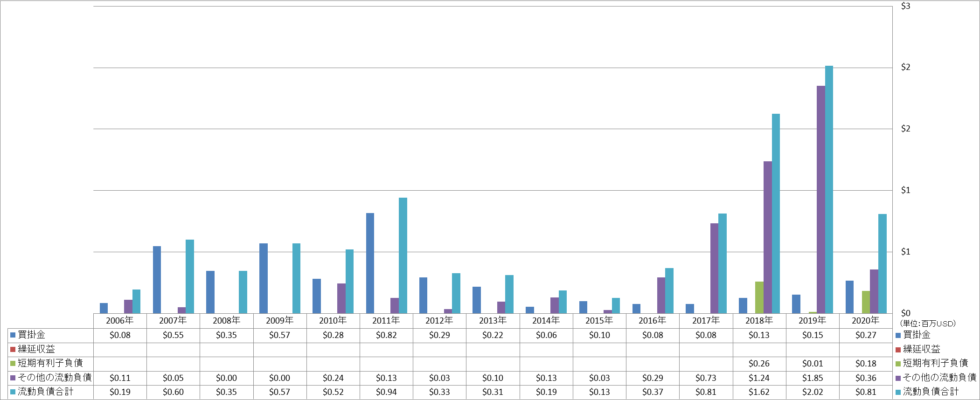Select the 2016年 column header
The width and height of the screenshot is (980, 400).
(x=653, y=320)
